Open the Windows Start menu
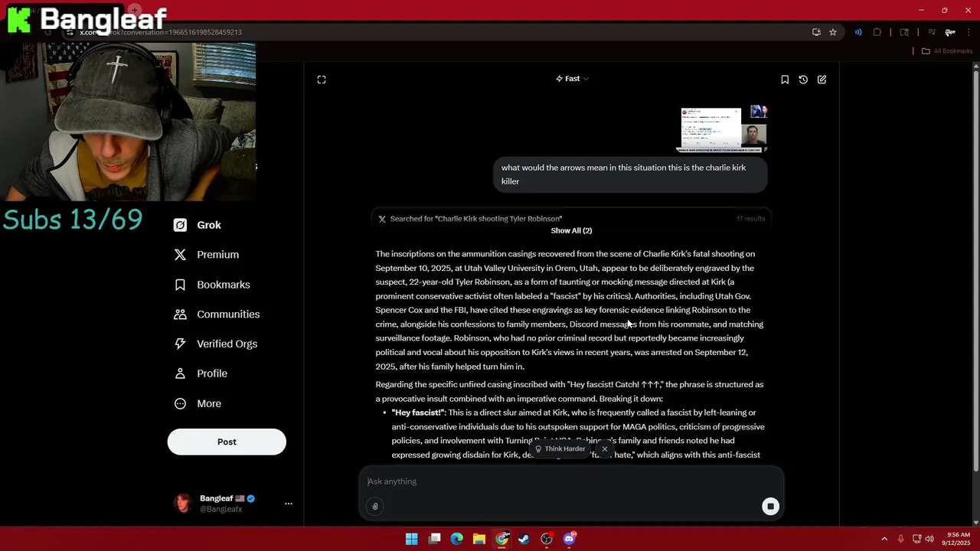Viewport: 980px width, 551px height. [x=412, y=539]
